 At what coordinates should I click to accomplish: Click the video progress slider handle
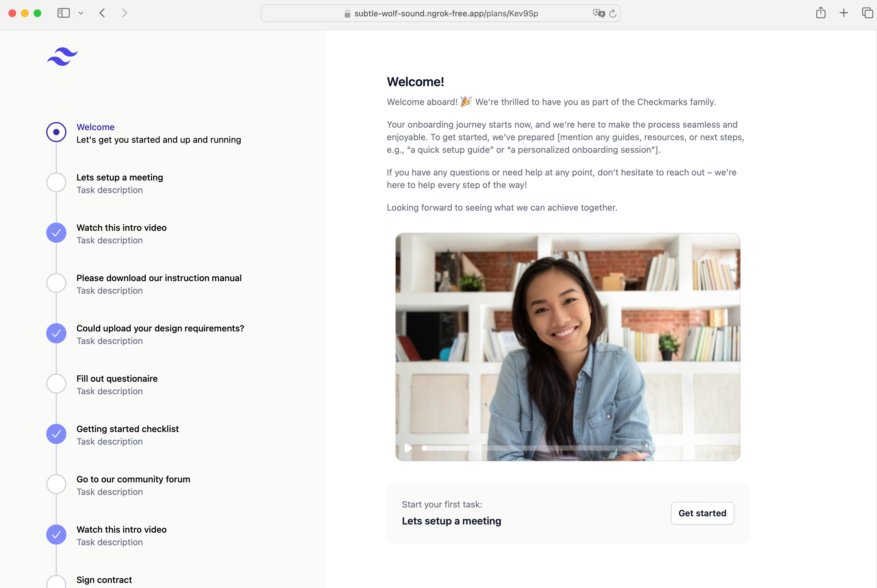pyautogui.click(x=424, y=448)
